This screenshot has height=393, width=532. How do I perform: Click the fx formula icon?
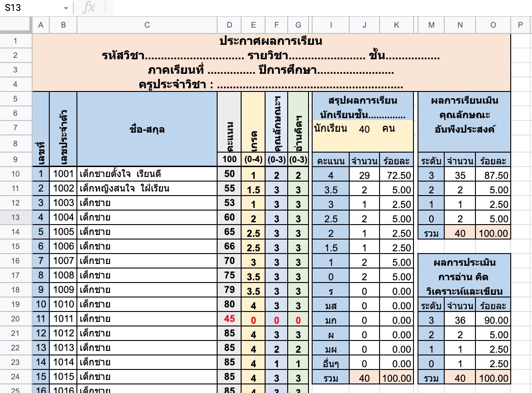point(89,7)
